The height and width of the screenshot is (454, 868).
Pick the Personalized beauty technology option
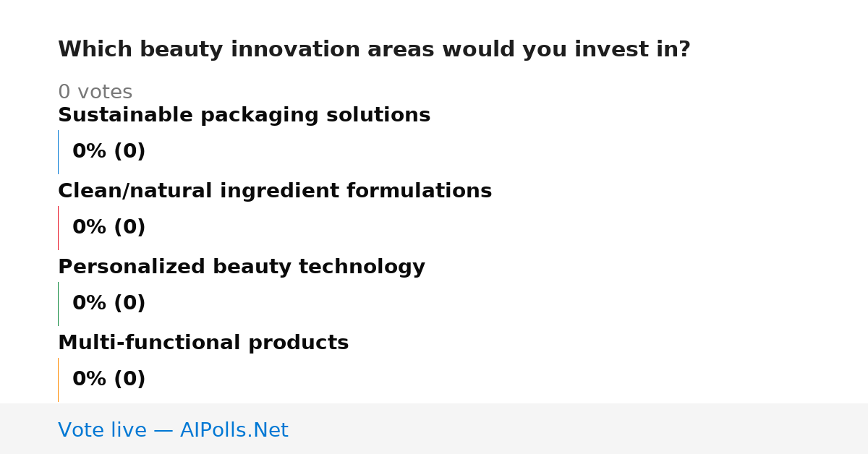tap(242, 267)
